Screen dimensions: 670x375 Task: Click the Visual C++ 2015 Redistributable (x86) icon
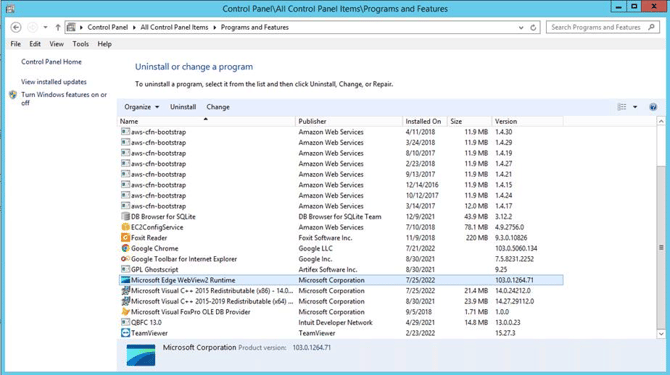[x=125, y=290]
